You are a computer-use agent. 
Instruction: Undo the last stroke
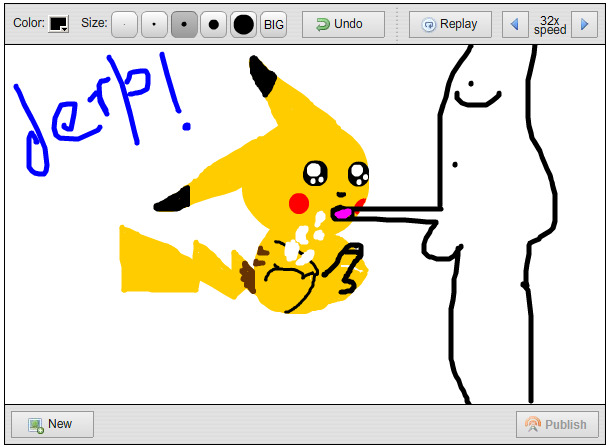tap(343, 24)
